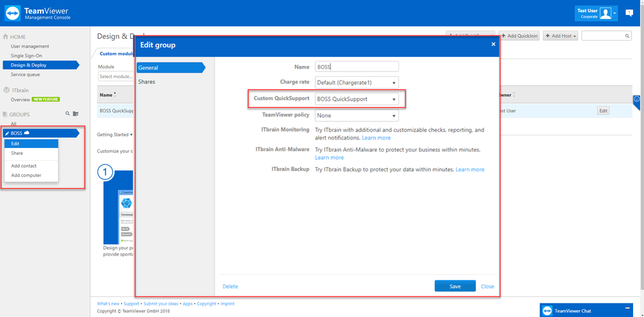The image size is (644, 317).
Task: Open Imprint footer link
Action: coord(227,304)
